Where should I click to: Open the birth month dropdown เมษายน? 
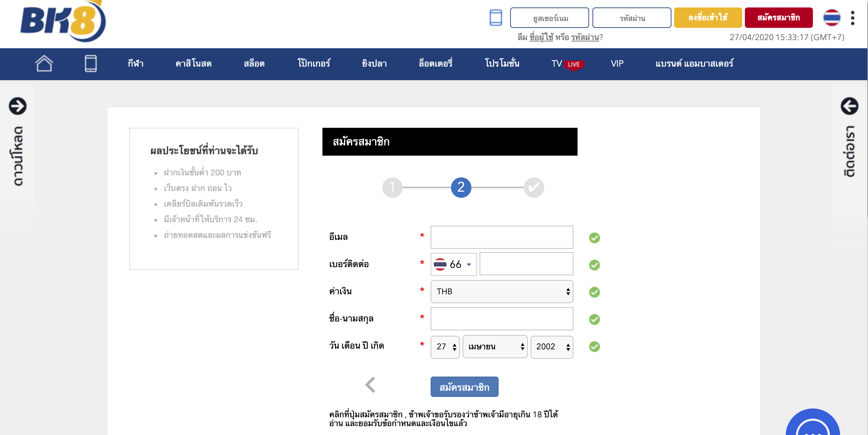pyautogui.click(x=495, y=347)
